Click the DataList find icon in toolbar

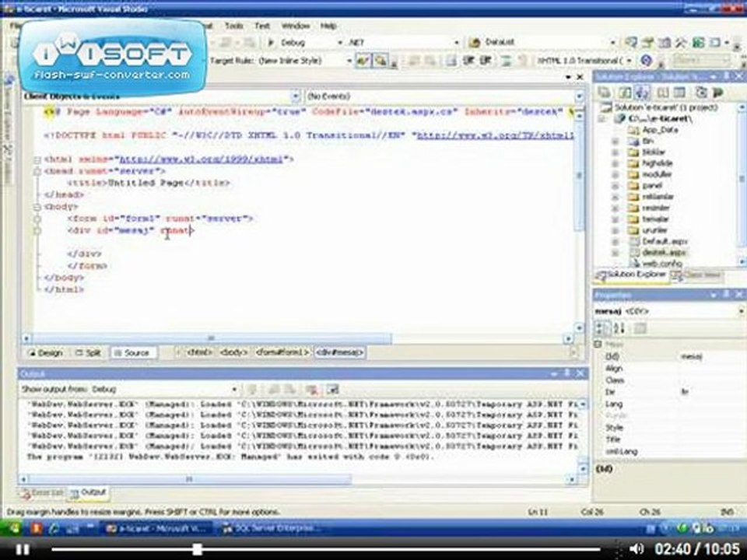pos(475,42)
